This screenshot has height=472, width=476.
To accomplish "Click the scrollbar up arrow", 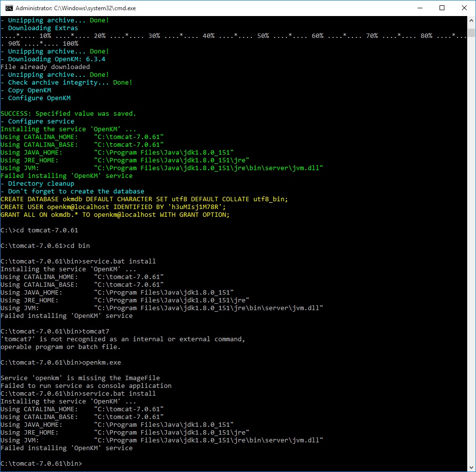I will [471, 21].
